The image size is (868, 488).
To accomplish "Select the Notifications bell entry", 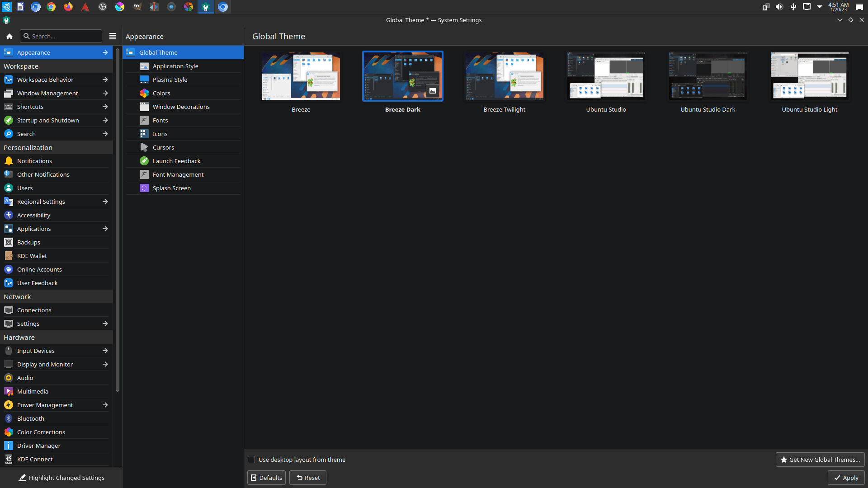I will (x=34, y=161).
